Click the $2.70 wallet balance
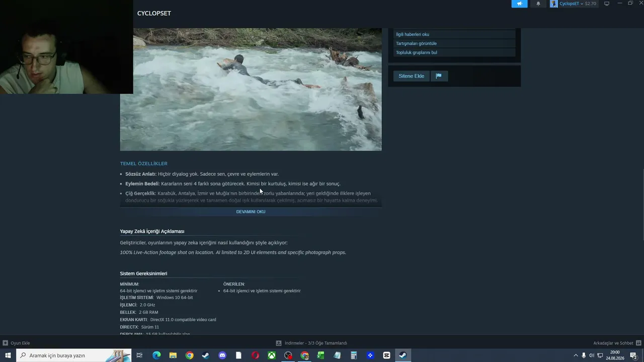 (x=590, y=4)
